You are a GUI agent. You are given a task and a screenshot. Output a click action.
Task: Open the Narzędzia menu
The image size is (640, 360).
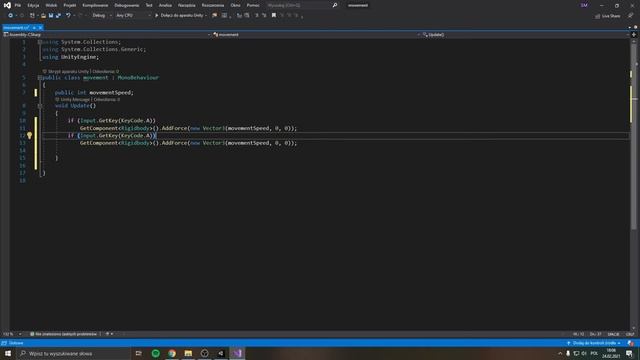[187, 5]
